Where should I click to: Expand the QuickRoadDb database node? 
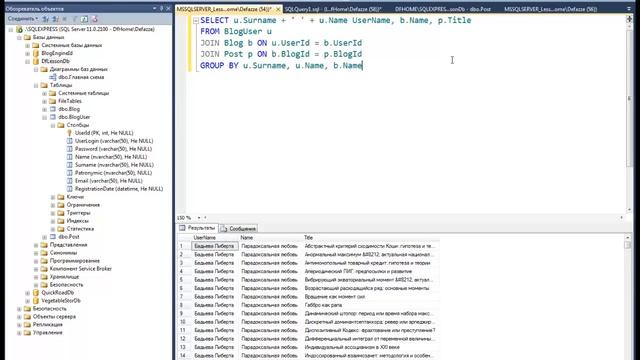[x=27, y=293]
